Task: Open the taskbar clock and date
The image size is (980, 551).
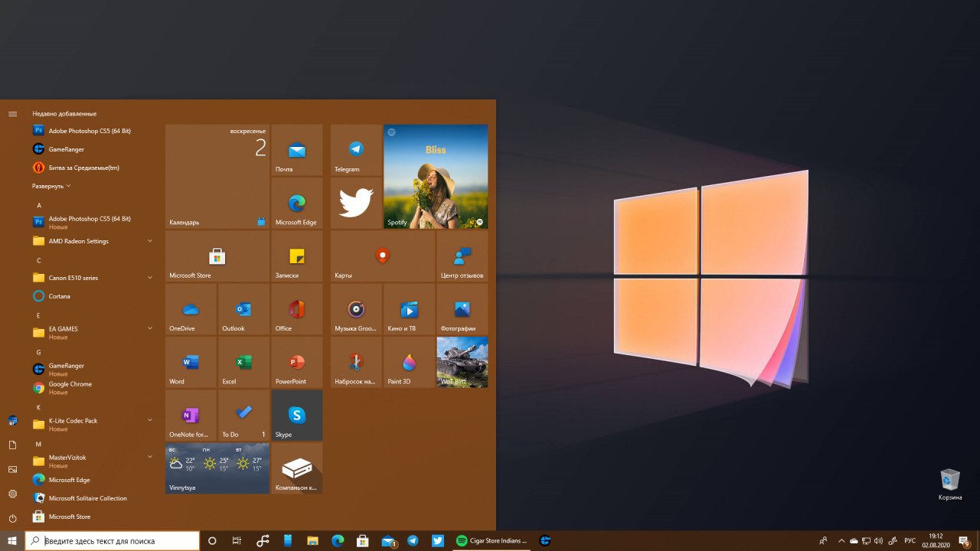Action: 936,540
